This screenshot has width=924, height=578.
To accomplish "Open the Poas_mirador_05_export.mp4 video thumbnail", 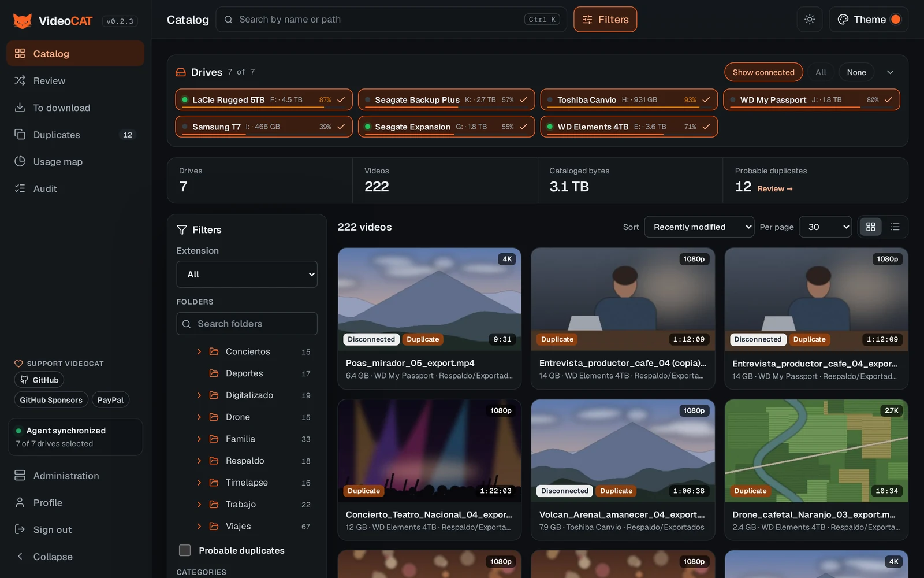I will point(430,299).
